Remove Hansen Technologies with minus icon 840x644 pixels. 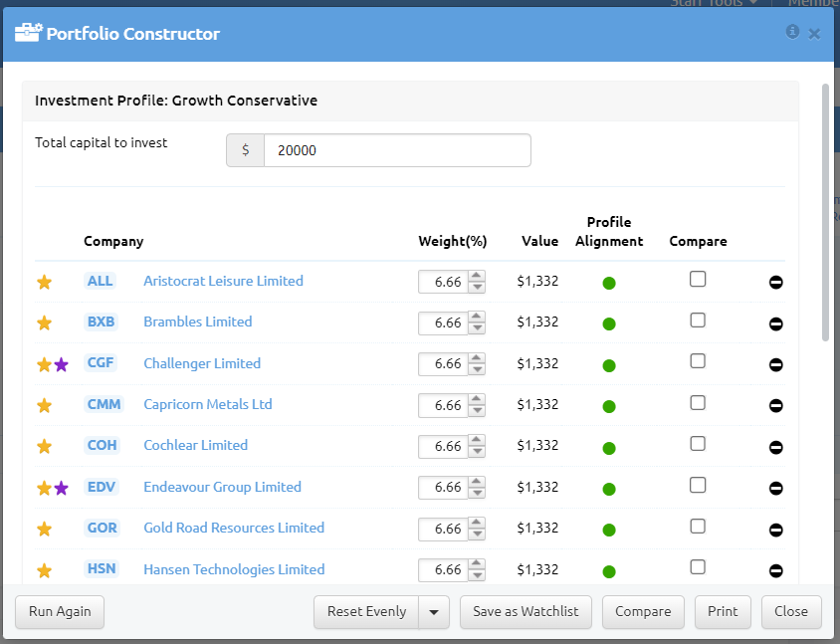[775, 570]
